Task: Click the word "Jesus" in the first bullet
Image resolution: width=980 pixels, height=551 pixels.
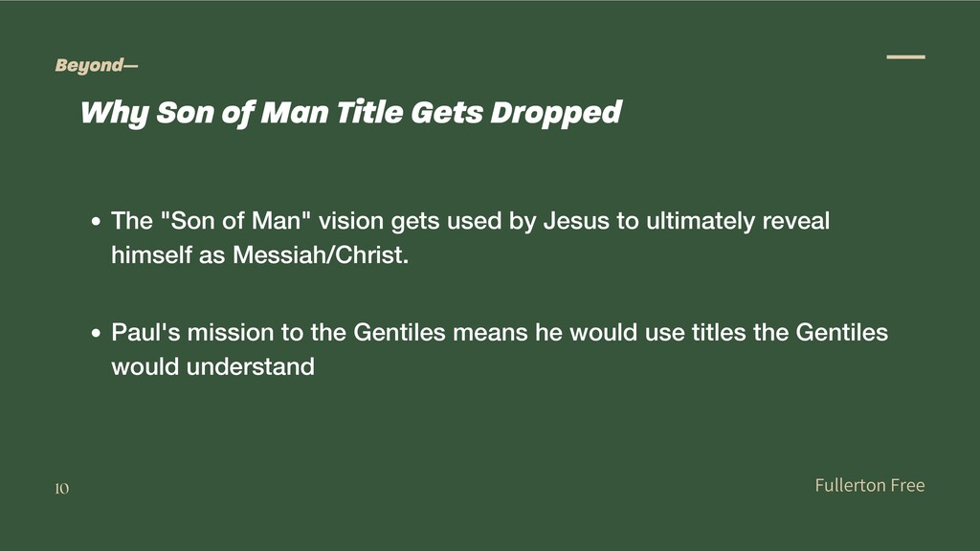Action: (x=575, y=221)
